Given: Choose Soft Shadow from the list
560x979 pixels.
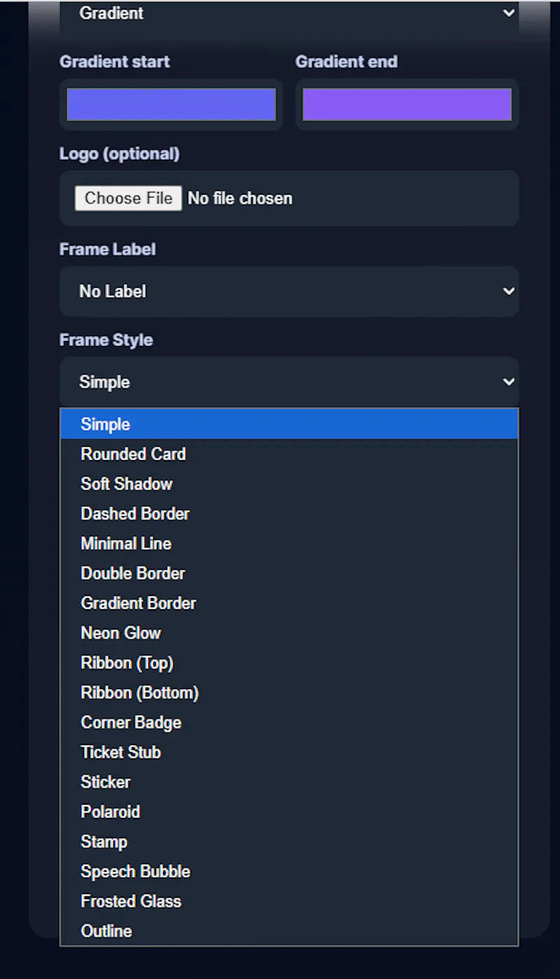Looking at the screenshot, I should (x=289, y=484).
